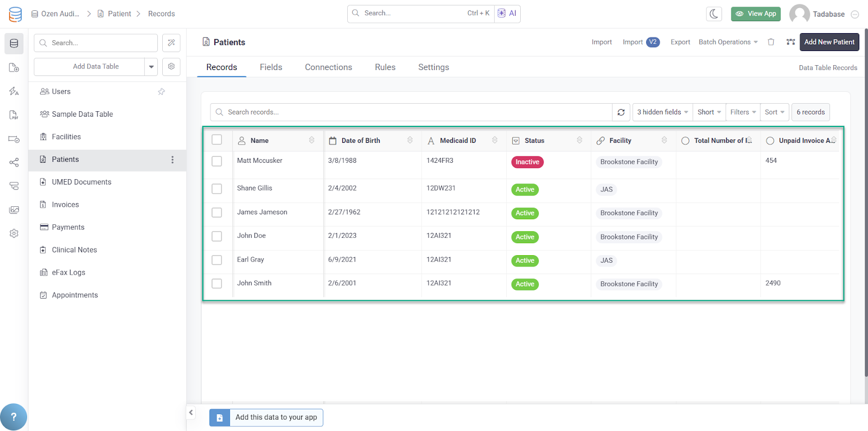868x431 pixels.
Task: Expand the Add Data Table dropdown arrow
Action: pos(151,67)
